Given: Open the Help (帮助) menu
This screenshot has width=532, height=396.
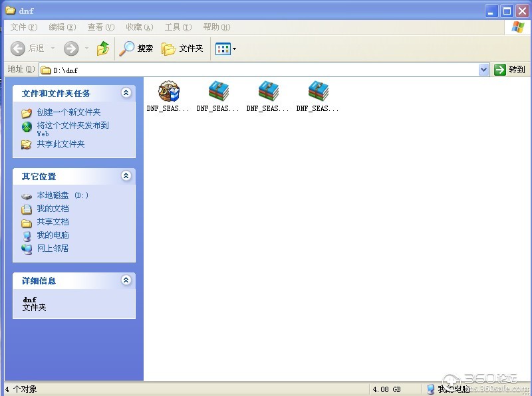Looking at the screenshot, I should [217, 27].
